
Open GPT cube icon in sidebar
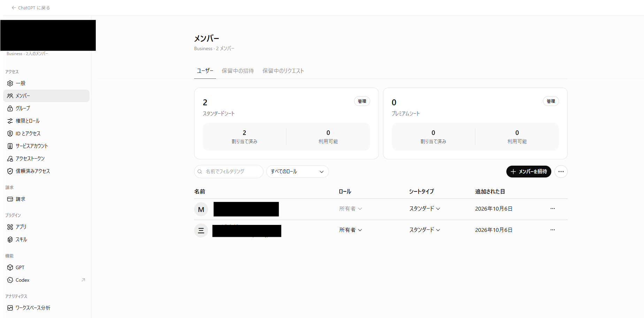pyautogui.click(x=10, y=267)
